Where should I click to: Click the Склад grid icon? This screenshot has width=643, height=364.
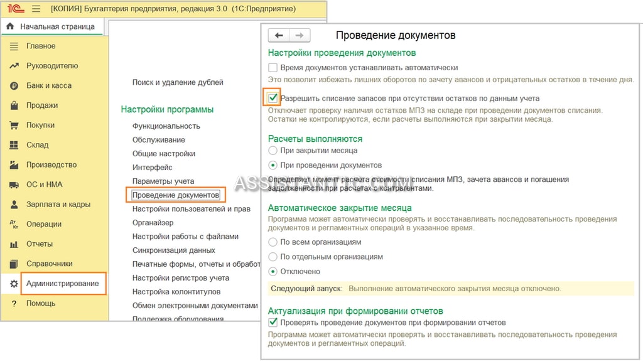[x=14, y=145]
